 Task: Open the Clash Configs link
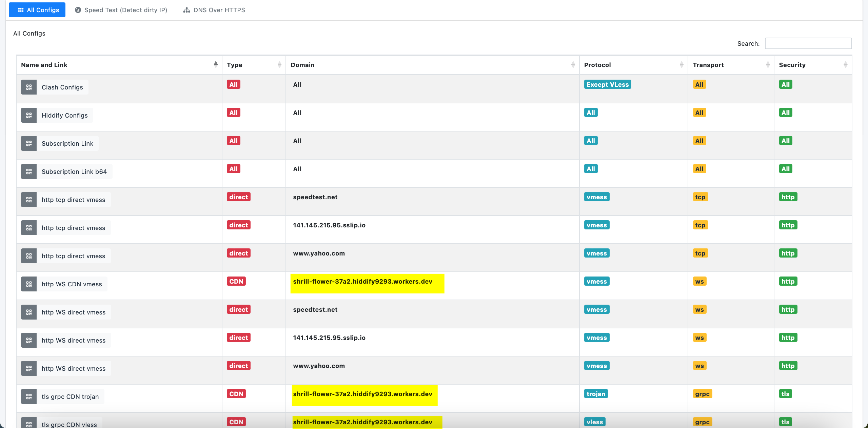point(62,87)
